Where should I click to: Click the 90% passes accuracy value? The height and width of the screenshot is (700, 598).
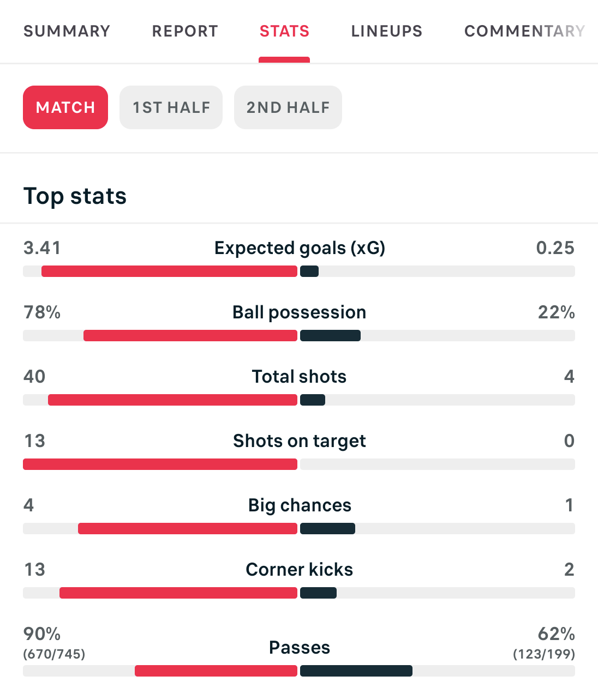(42, 634)
